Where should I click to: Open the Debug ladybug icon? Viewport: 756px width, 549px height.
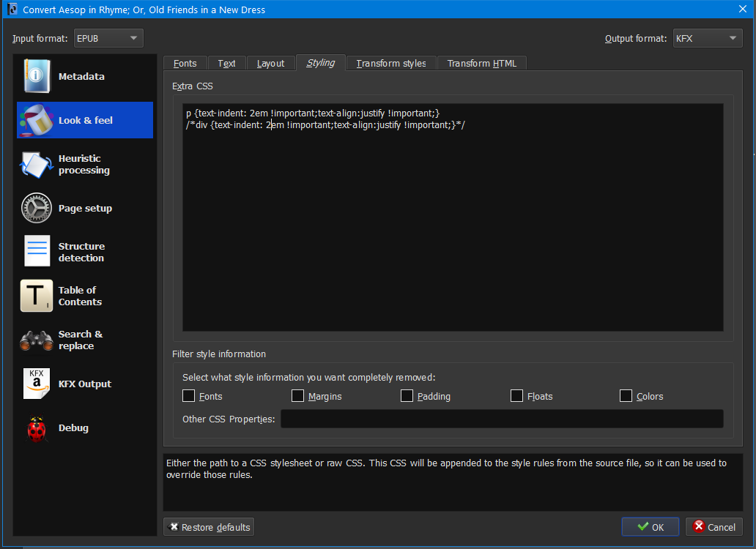pos(37,428)
